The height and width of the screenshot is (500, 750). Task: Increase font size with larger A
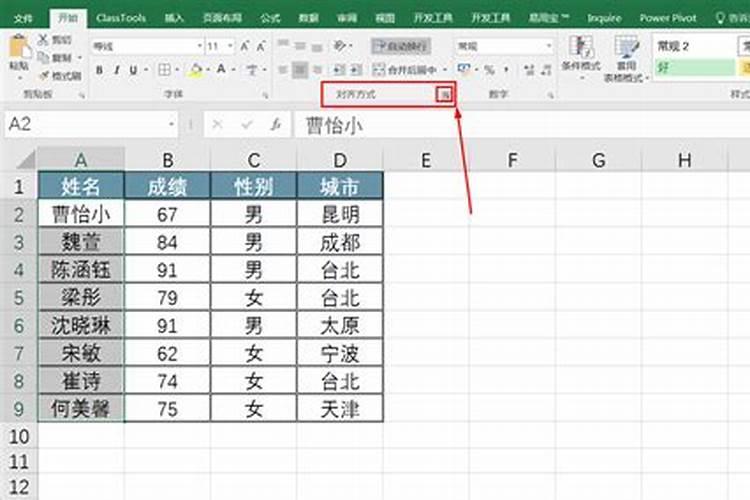pyautogui.click(x=244, y=46)
